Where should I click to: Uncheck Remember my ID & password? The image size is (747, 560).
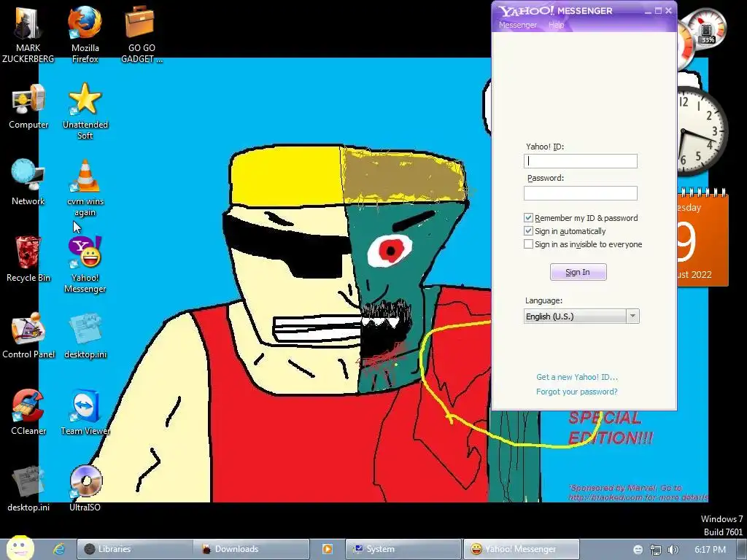click(x=528, y=217)
